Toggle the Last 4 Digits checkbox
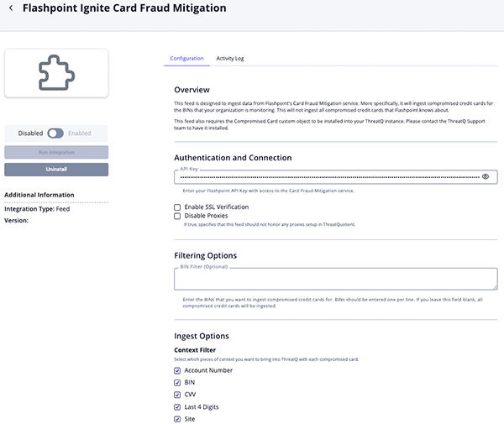504x424 pixels. 177,406
